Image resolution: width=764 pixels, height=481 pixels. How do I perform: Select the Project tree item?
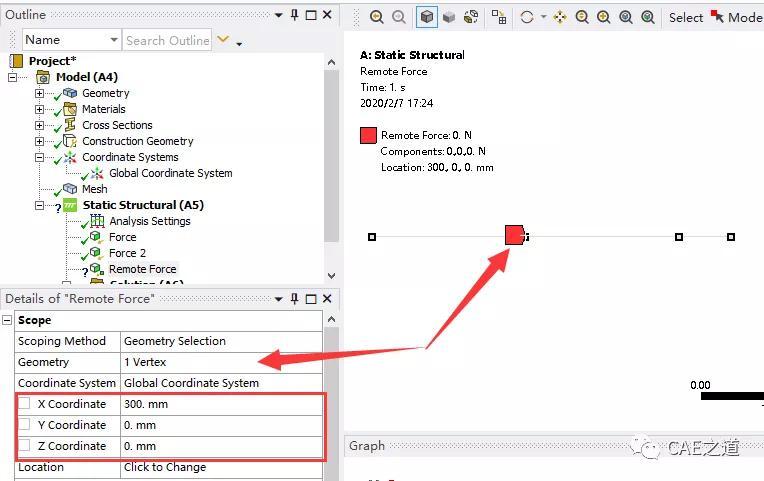tap(52, 61)
